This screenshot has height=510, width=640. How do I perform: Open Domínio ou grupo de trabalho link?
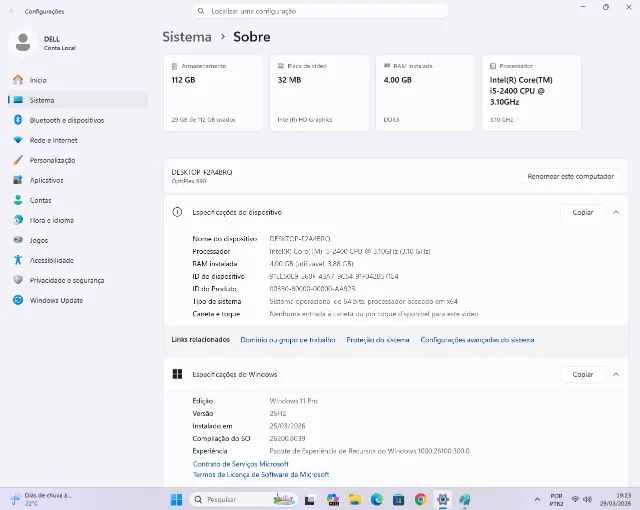pos(288,339)
